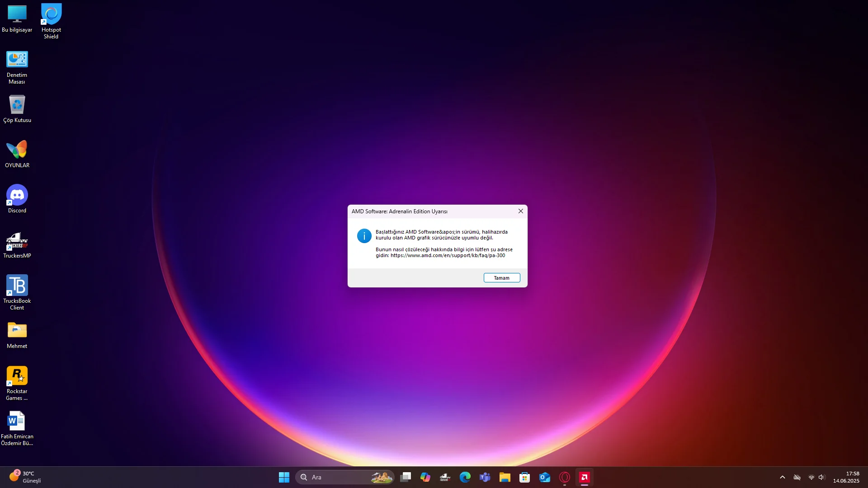Open Opera browser from the taskbar

[564, 477]
